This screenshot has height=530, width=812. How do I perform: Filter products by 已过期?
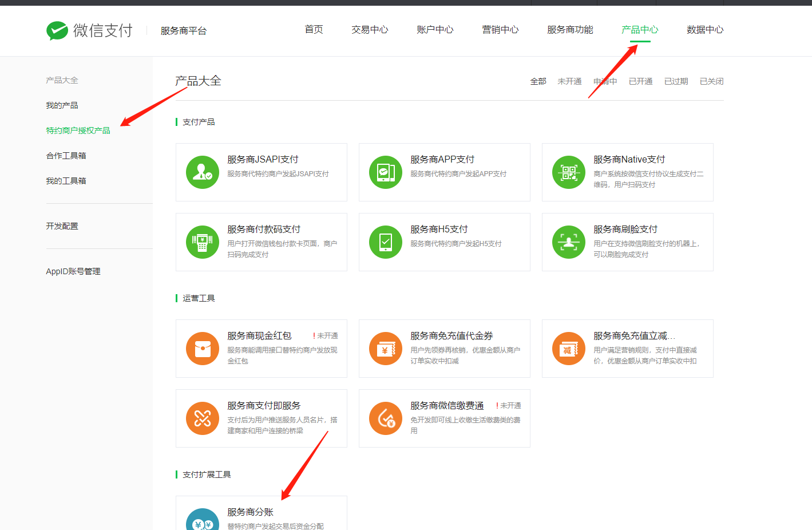[676, 81]
